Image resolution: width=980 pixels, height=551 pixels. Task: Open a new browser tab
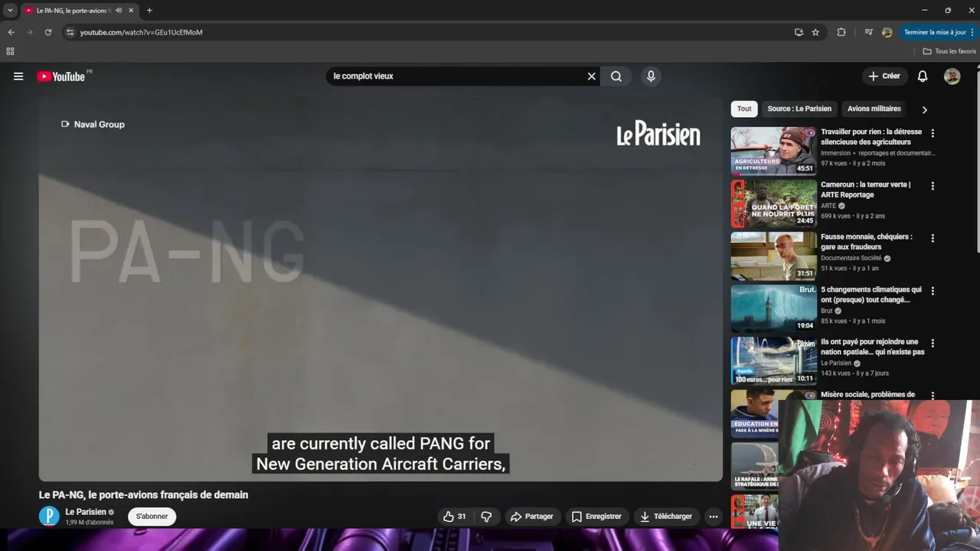coord(149,11)
